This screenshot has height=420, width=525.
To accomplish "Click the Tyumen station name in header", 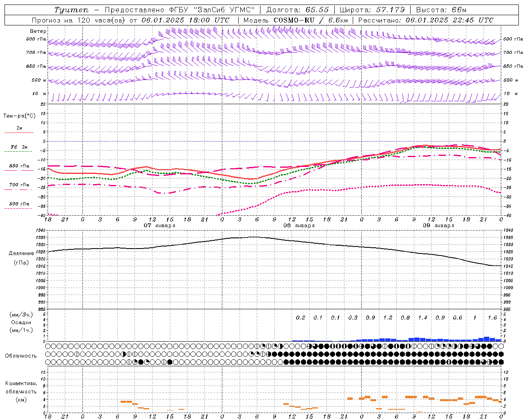I will click(x=71, y=10).
